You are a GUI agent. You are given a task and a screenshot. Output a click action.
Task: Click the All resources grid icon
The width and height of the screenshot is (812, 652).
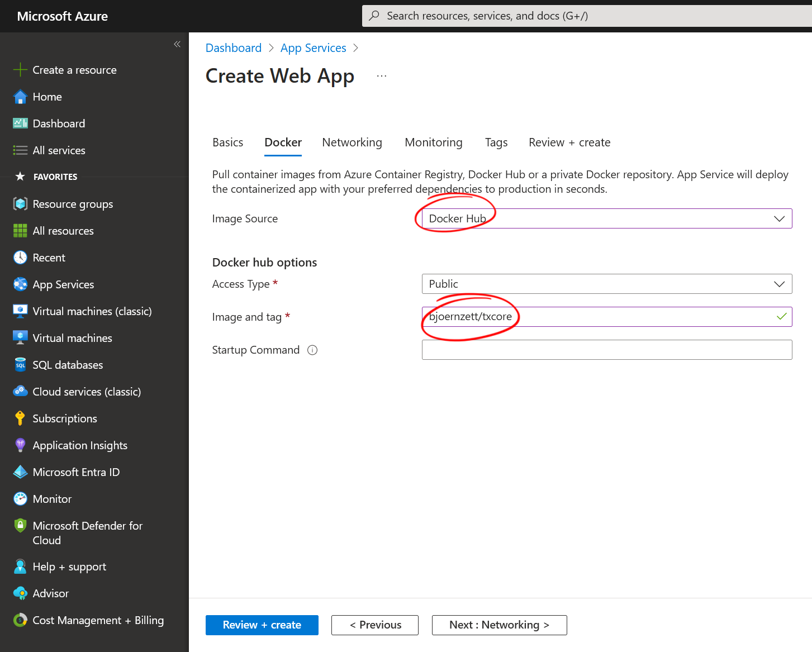(20, 231)
